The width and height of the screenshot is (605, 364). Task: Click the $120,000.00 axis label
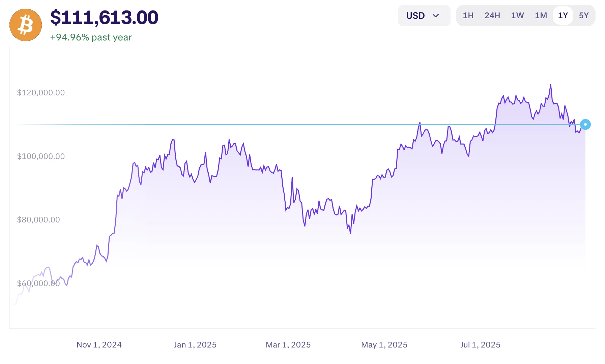41,93
